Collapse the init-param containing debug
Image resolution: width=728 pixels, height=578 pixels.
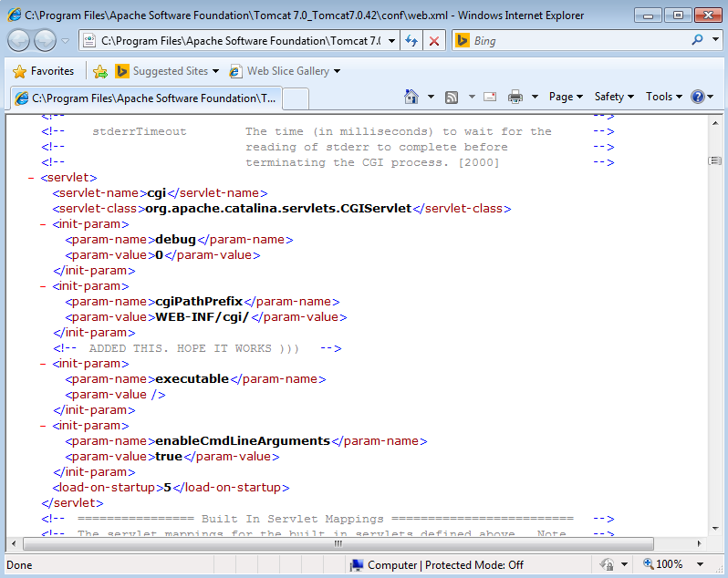coord(43,224)
